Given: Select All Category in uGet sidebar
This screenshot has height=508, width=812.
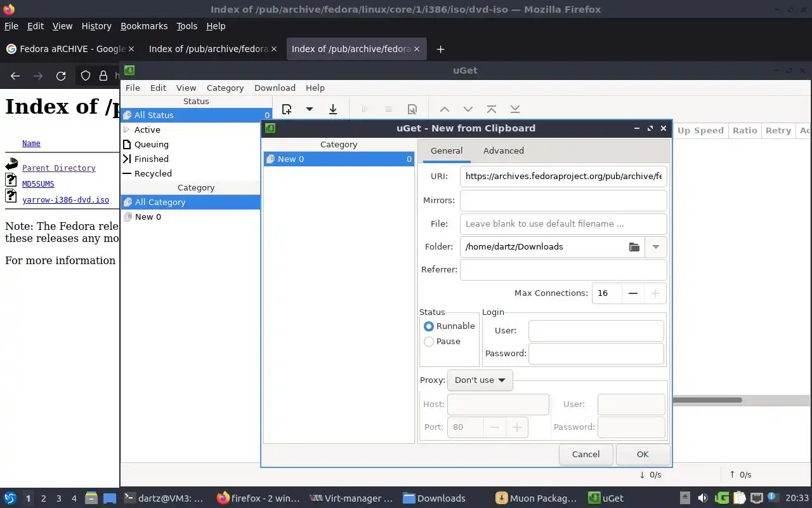Looking at the screenshot, I should click(x=190, y=202).
